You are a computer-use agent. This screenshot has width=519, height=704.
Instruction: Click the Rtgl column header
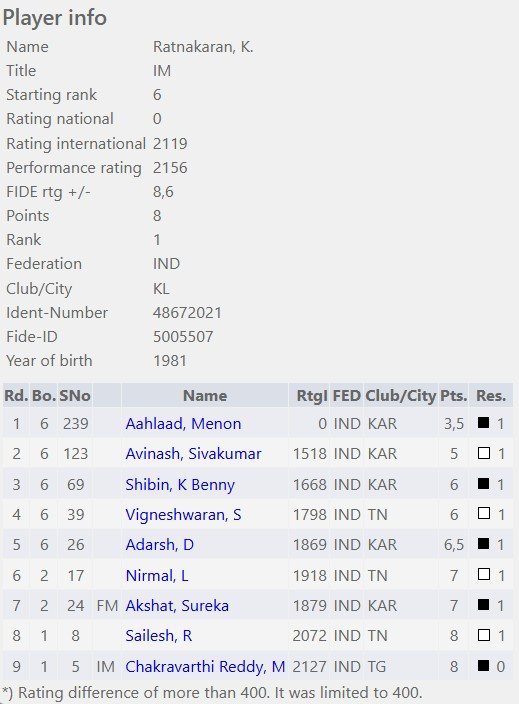coord(309,396)
